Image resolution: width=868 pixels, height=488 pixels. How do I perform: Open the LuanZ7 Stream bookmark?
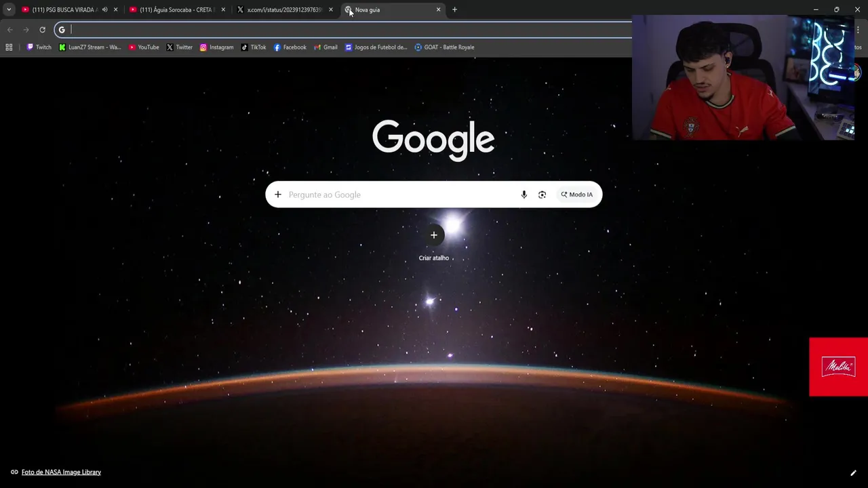tap(90, 47)
